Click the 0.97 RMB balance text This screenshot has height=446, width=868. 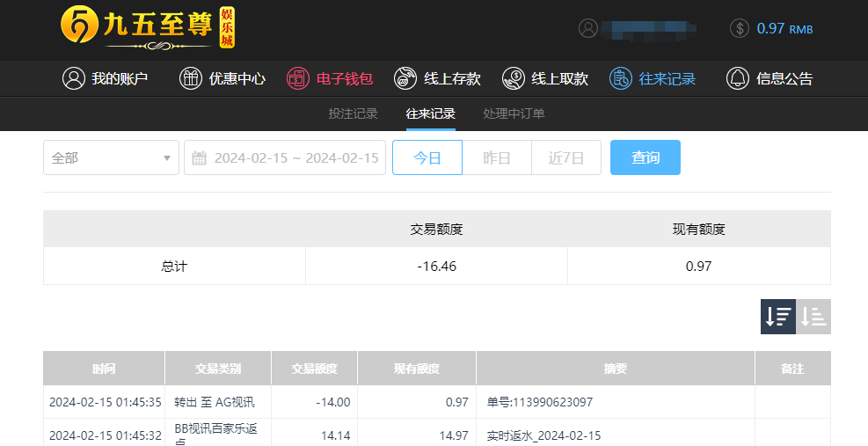[784, 28]
